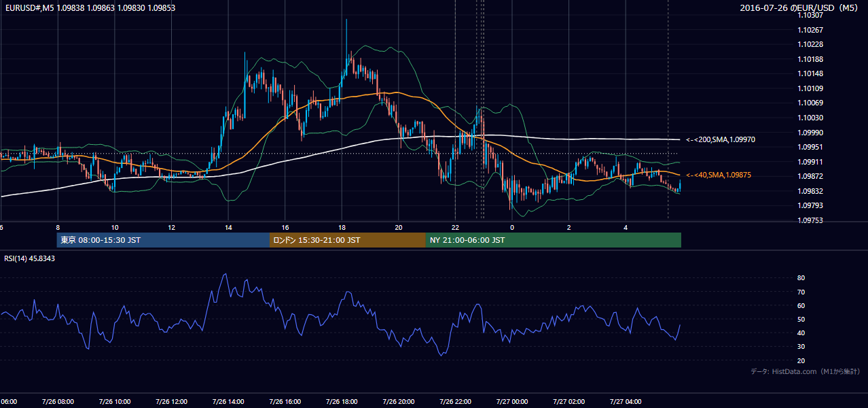Screen dimensions: 868x408
Task: Click the 東京 08:00-15:30 JST session bar
Action: click(x=163, y=240)
